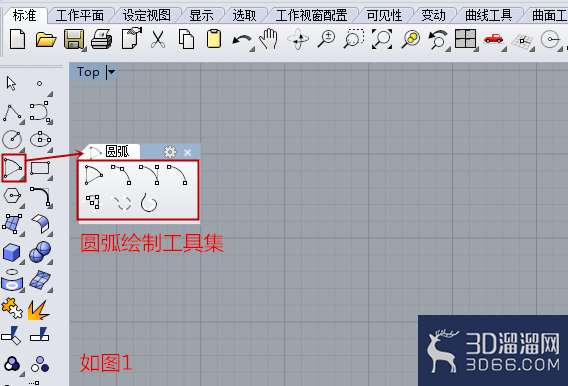Select the Surface from corner points tool

12,224
